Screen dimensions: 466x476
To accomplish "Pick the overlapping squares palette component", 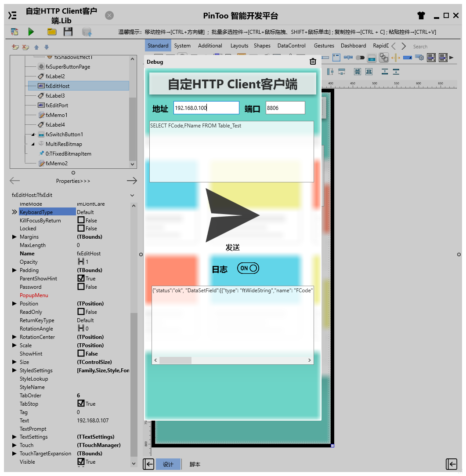I will tap(384, 58).
